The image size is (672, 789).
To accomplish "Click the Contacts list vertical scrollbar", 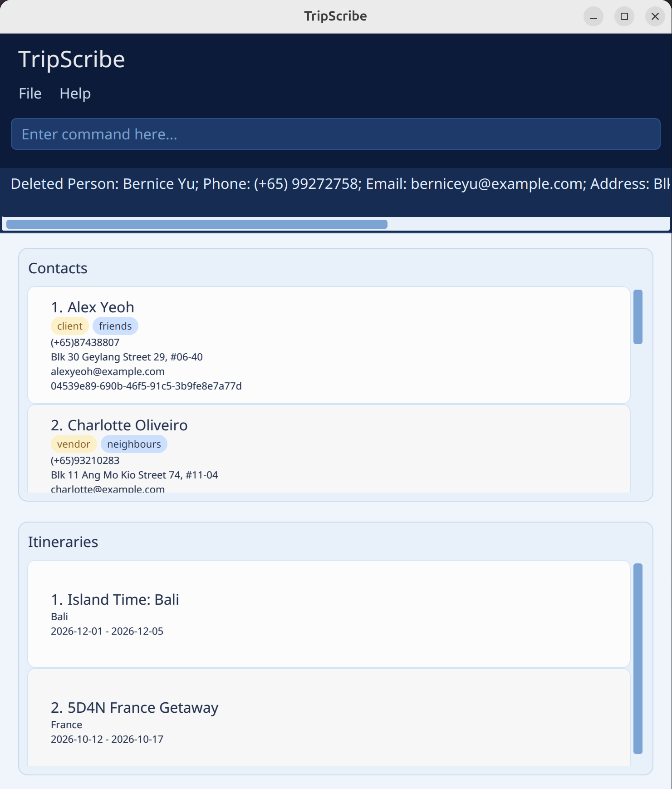I will [x=638, y=317].
